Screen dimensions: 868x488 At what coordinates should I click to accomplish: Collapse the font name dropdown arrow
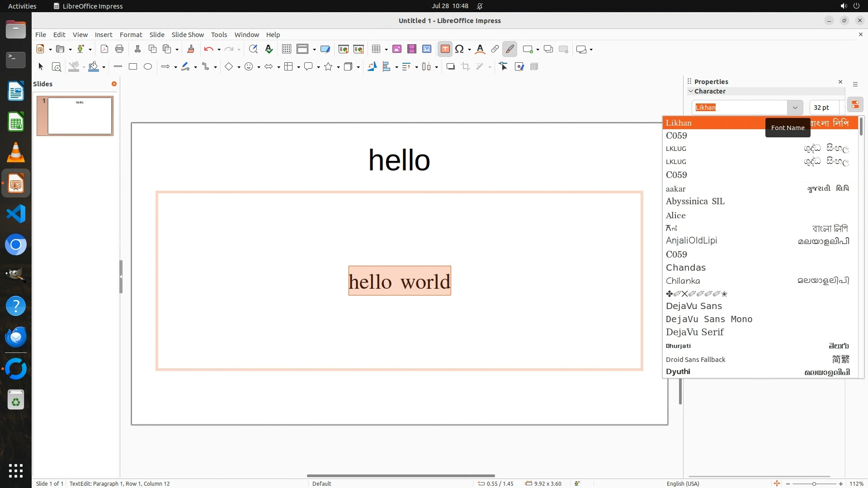click(x=795, y=108)
